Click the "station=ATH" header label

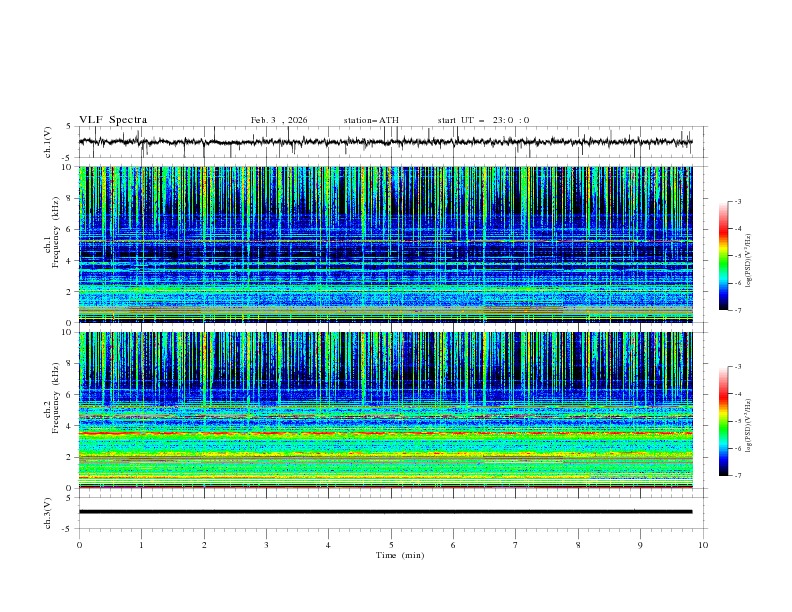pos(371,120)
